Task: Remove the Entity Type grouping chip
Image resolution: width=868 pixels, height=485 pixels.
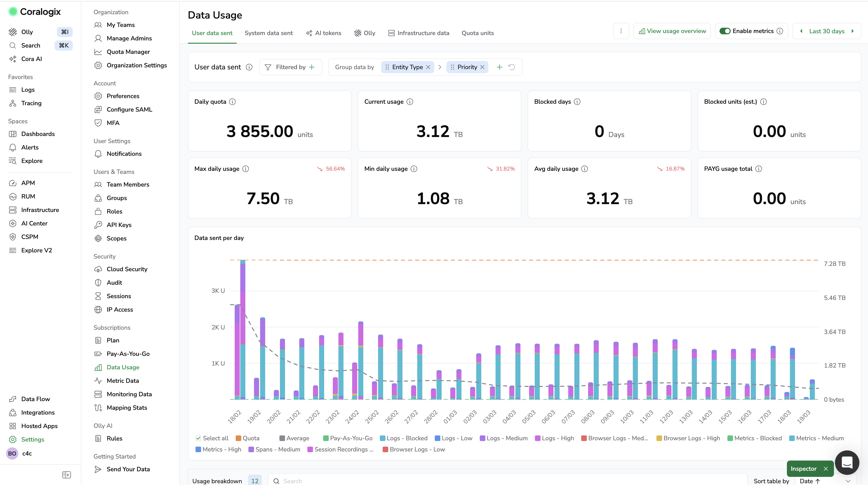Action: [x=428, y=67]
